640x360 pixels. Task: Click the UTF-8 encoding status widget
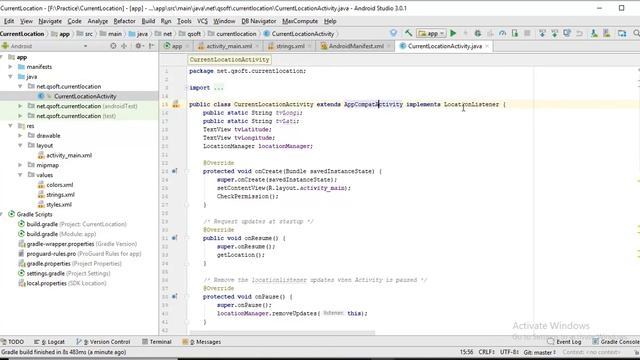(x=509, y=352)
